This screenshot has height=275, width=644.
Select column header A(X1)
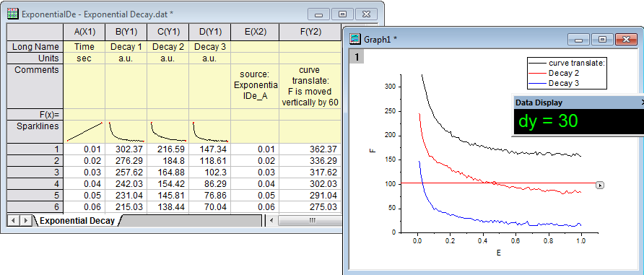(x=84, y=32)
